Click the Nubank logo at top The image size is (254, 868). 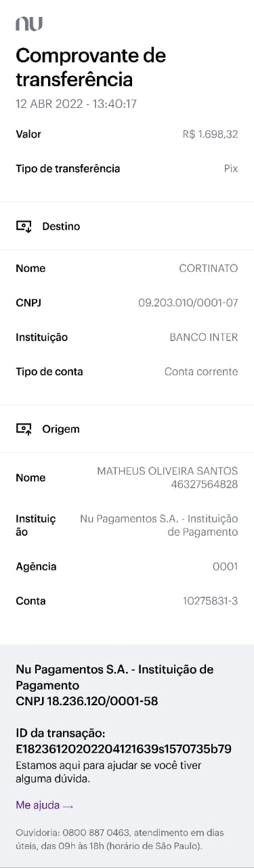tap(29, 24)
